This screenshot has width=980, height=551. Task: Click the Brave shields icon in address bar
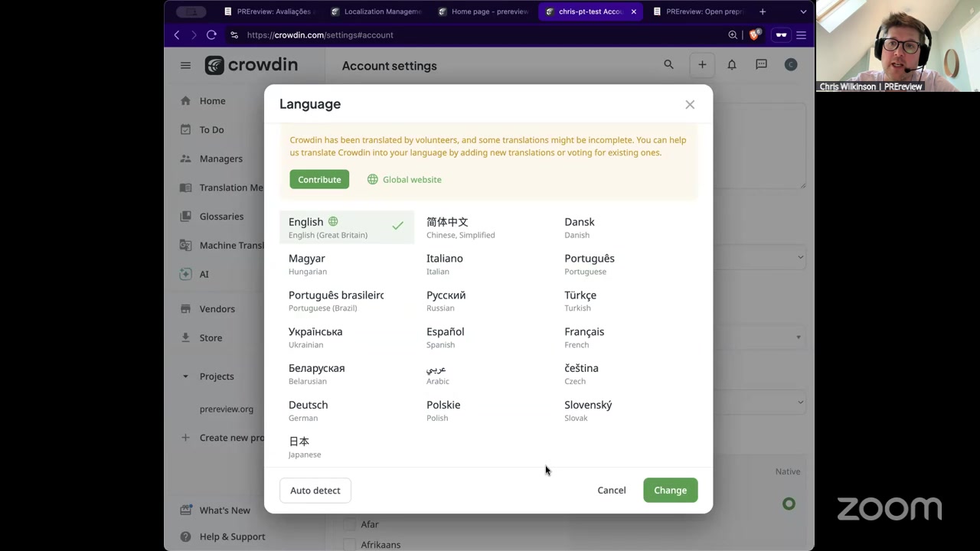tap(754, 35)
